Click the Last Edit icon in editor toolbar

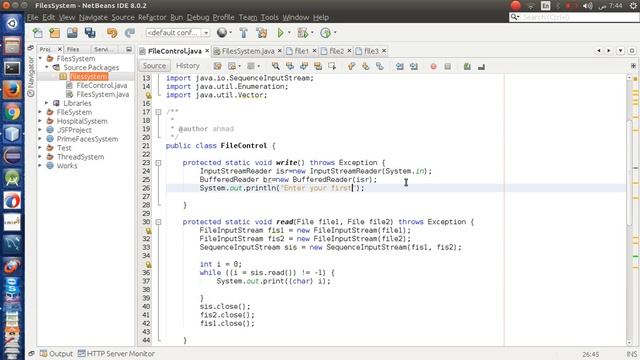(x=217, y=66)
